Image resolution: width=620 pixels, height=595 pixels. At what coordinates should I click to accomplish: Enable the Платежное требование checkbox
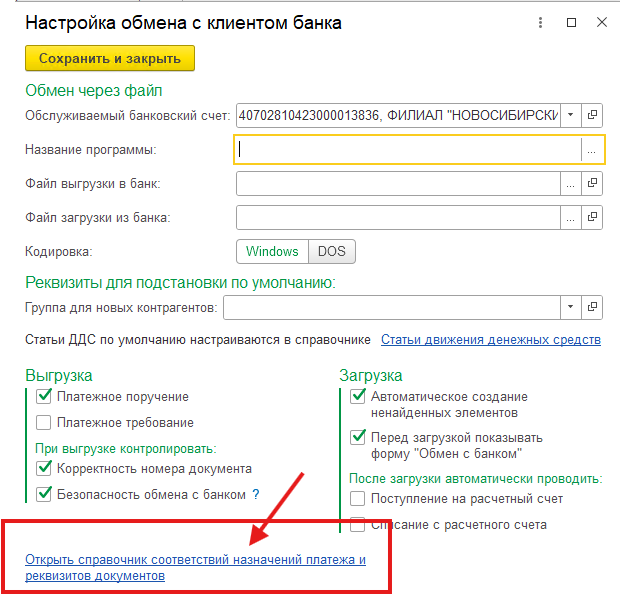coord(43,422)
